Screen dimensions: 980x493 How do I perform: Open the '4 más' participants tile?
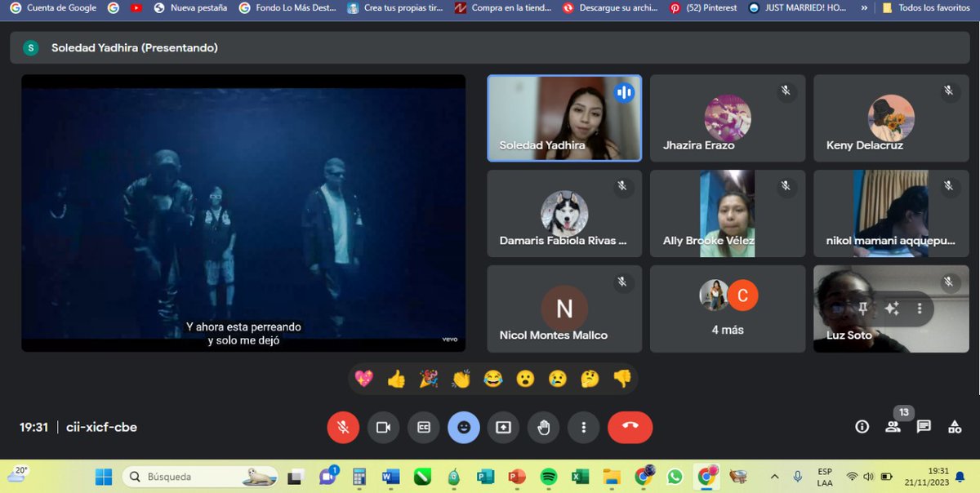click(728, 309)
